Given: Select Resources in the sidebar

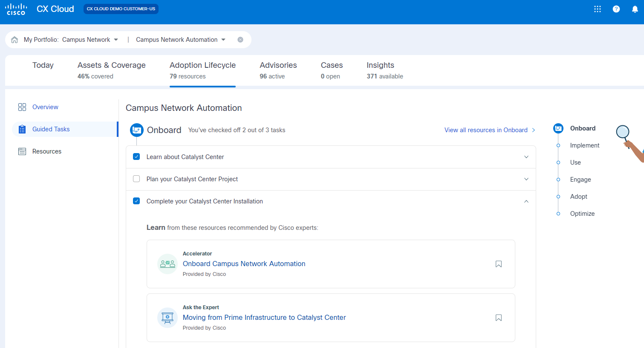Looking at the screenshot, I should pos(47,151).
